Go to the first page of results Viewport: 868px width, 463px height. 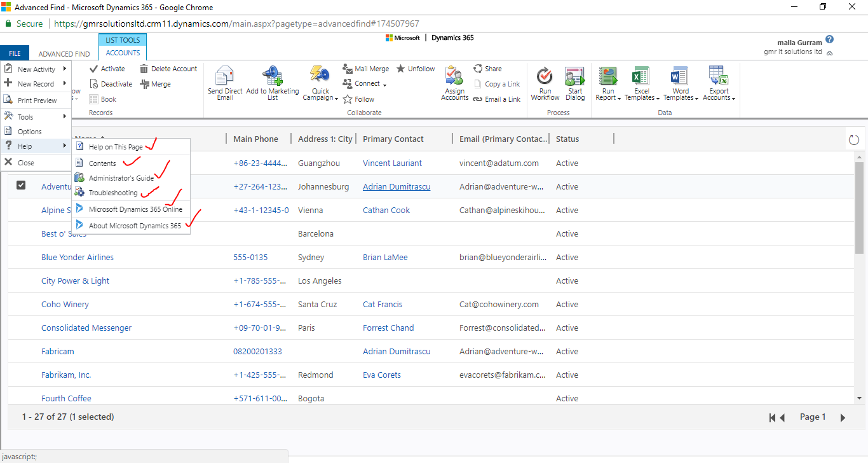pyautogui.click(x=772, y=418)
